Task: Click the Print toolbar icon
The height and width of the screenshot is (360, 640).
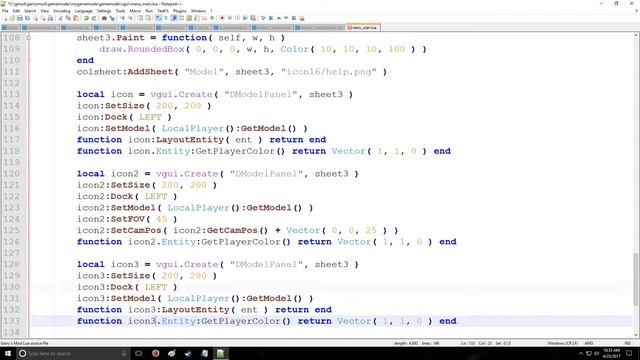Action: click(50, 18)
